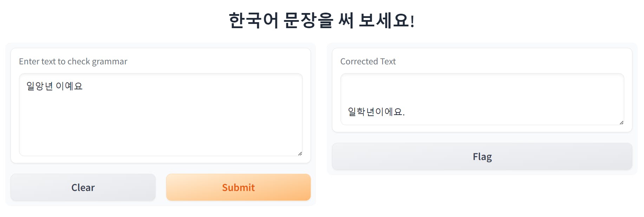Click the Submit button
Image resolution: width=644 pixels, height=217 pixels.
coord(238,187)
